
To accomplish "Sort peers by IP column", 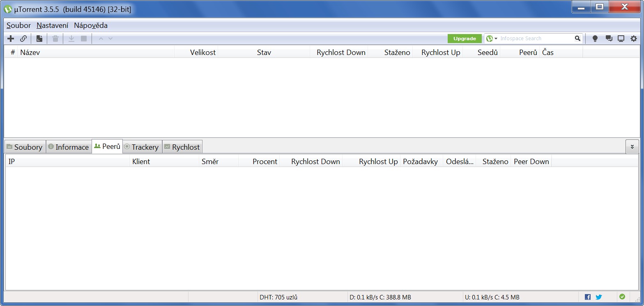I will tap(68, 162).
